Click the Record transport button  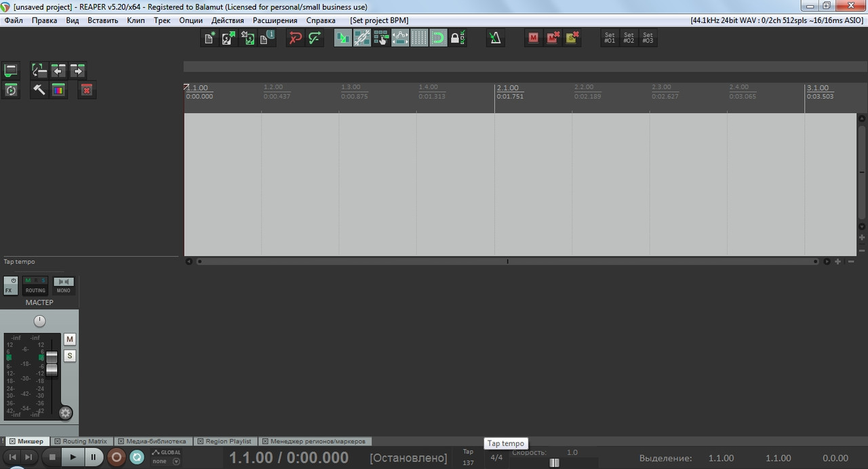tap(117, 457)
